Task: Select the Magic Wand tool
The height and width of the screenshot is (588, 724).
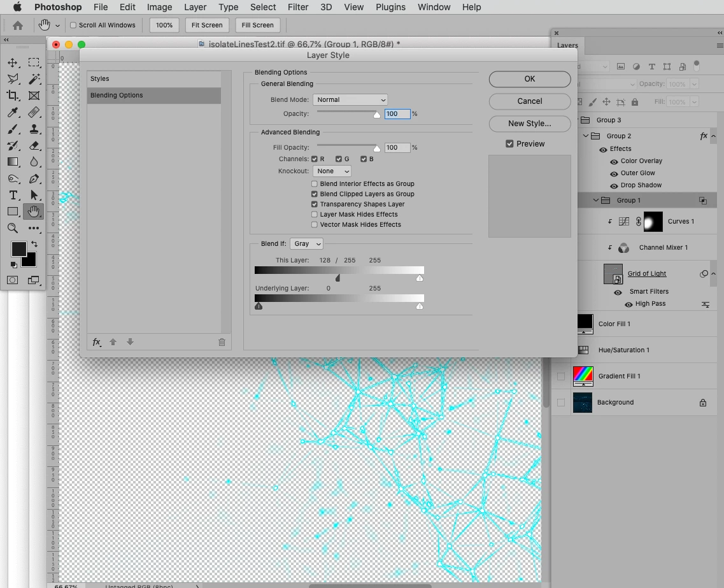Action: click(x=34, y=79)
